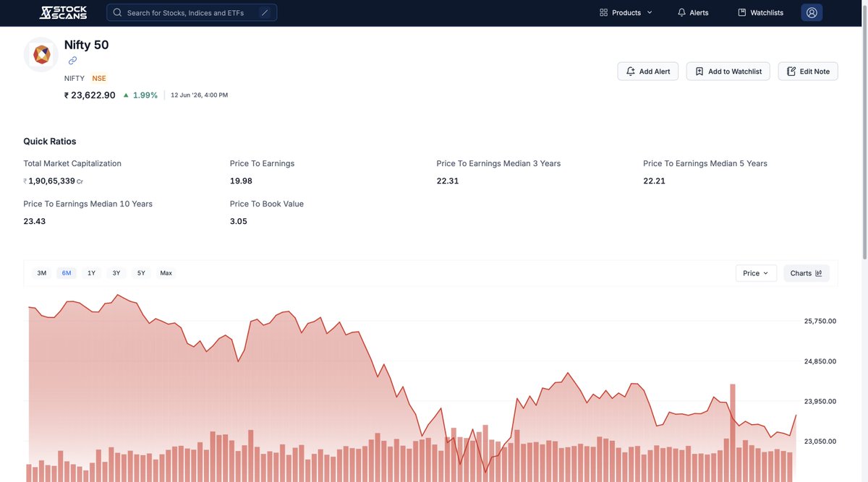Select the 3M time range

coord(42,273)
